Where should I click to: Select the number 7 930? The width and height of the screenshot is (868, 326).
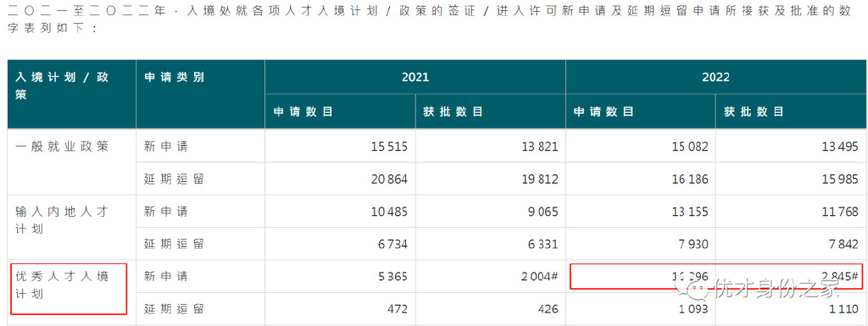tap(693, 244)
